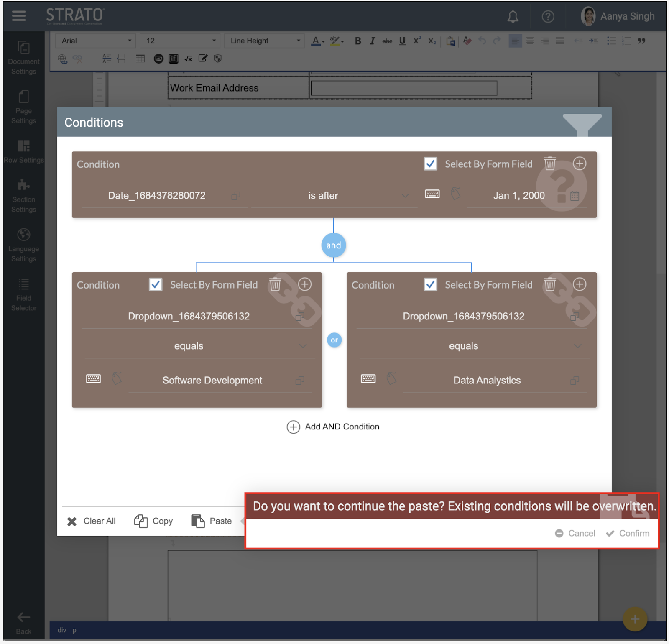
Task: Add condition using plus on Date condition
Action: [579, 164]
